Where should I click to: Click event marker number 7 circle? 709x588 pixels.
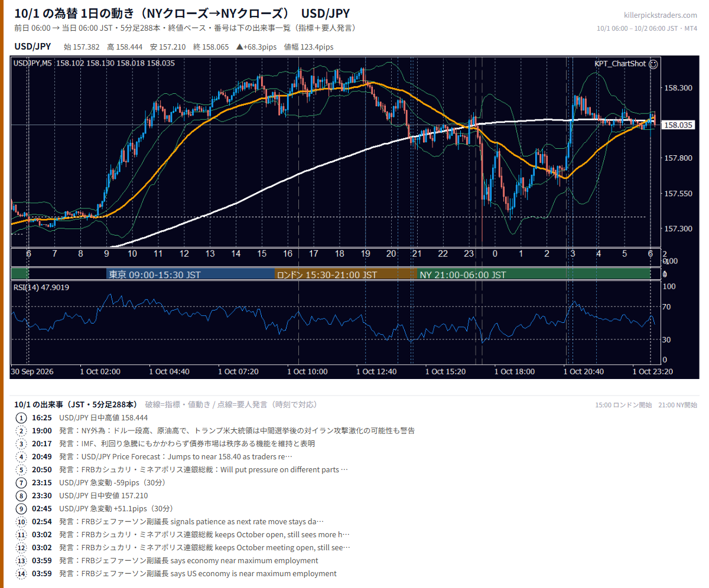click(22, 483)
